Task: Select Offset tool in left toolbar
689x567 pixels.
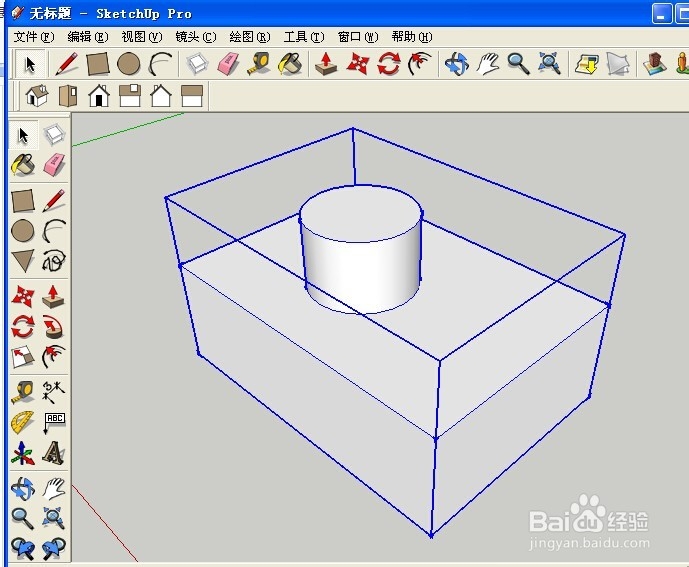Action: click(54, 357)
